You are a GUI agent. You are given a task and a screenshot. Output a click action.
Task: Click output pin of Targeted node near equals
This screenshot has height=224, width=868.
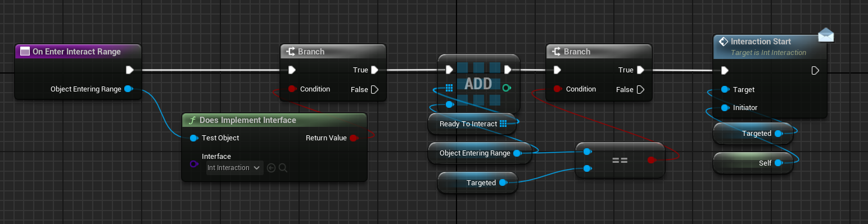click(x=502, y=182)
